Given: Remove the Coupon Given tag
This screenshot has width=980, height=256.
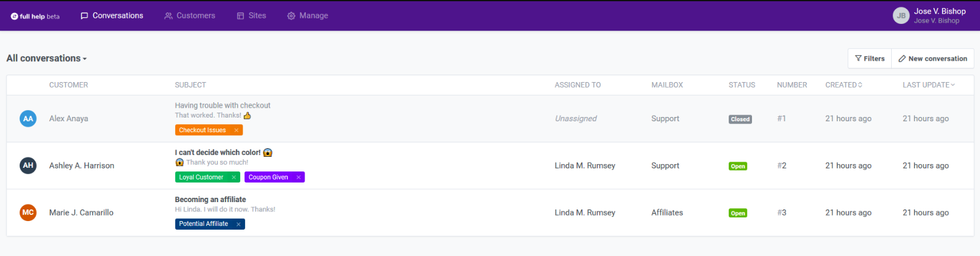Looking at the screenshot, I should (x=298, y=178).
